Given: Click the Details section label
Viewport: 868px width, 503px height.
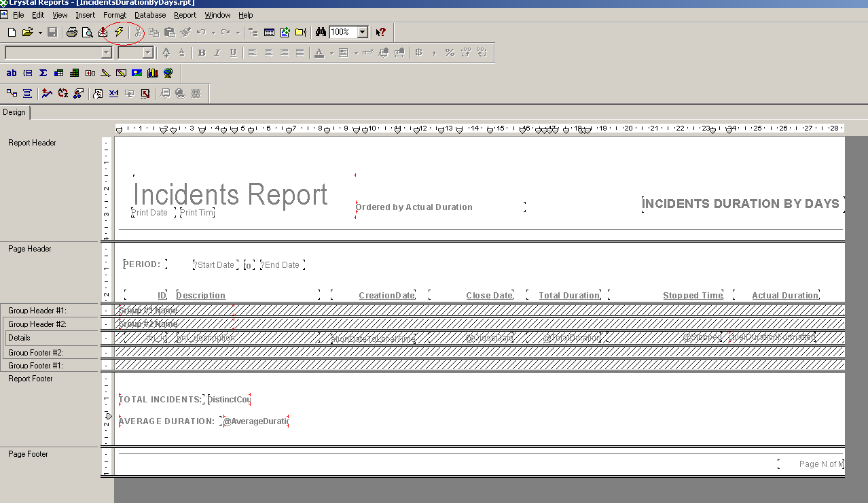Looking at the screenshot, I should click(x=19, y=338).
